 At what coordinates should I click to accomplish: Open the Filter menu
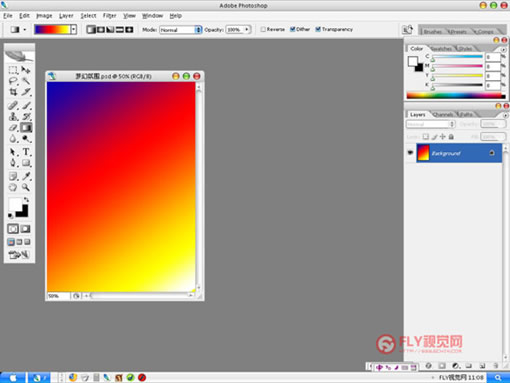coord(109,16)
